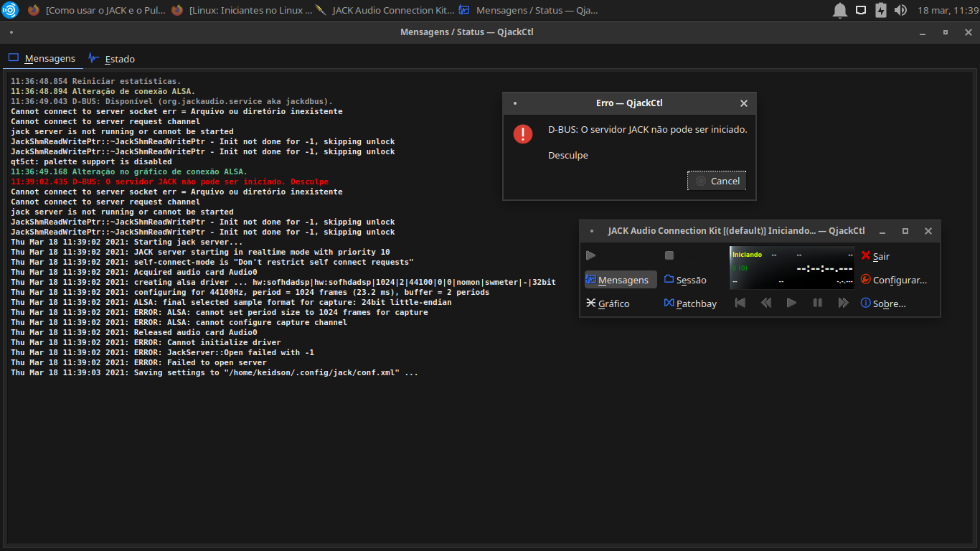
Task: Click the window menu dot of the Erro dialog
Action: [x=515, y=103]
